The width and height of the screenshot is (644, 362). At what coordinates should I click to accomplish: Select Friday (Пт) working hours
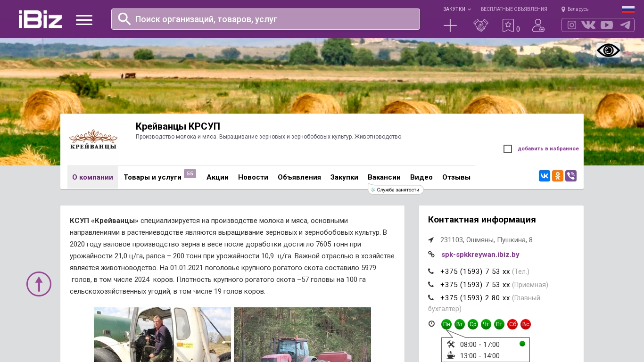(499, 324)
